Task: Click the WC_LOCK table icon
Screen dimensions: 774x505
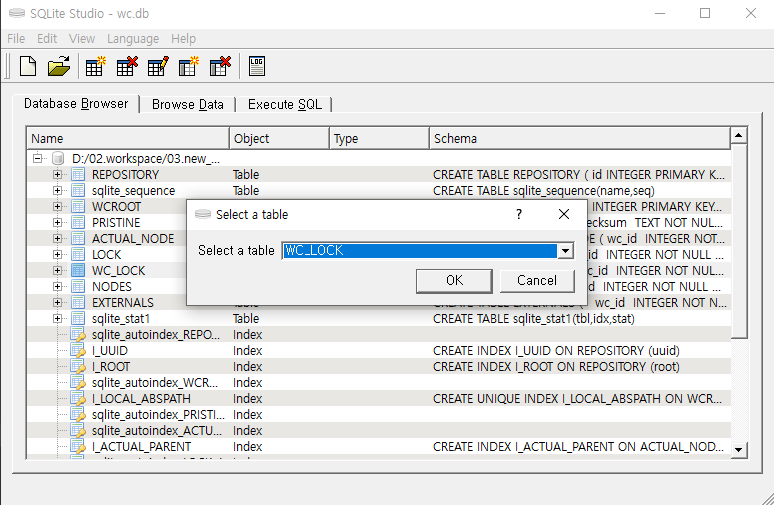Action: pyautogui.click(x=78, y=271)
